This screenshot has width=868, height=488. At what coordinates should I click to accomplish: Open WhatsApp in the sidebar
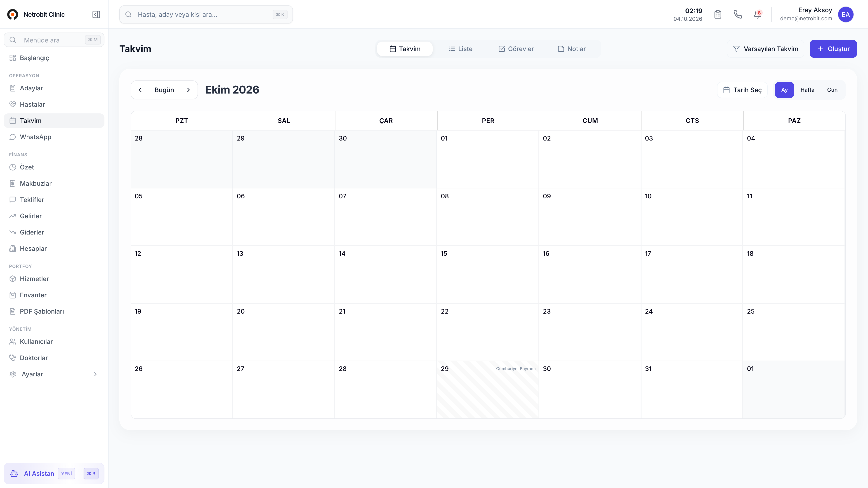point(54,137)
